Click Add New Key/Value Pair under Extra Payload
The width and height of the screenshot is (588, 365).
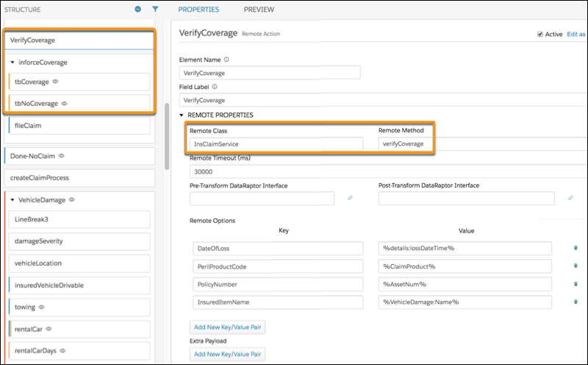(x=228, y=354)
